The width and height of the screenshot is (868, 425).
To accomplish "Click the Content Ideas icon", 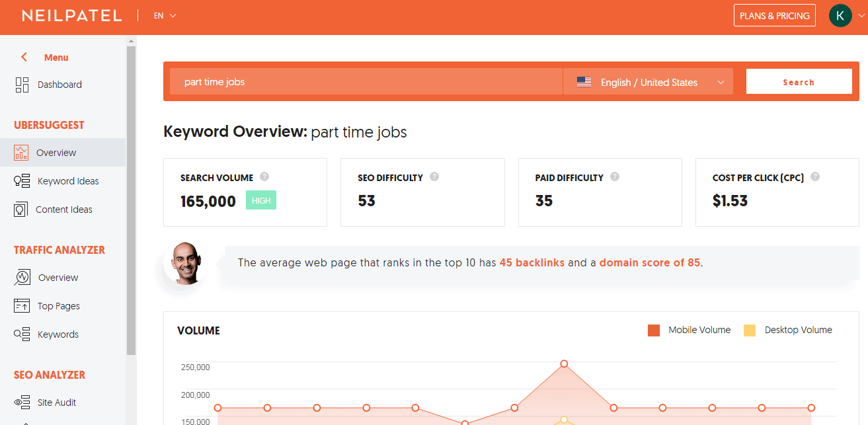I will 21,210.
